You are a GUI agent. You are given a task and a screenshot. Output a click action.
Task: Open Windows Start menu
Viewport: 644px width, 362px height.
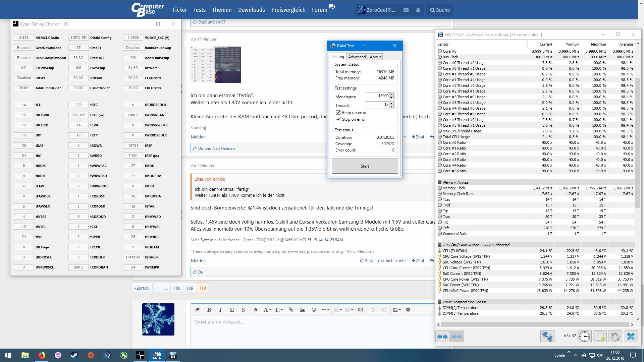(x=8, y=355)
